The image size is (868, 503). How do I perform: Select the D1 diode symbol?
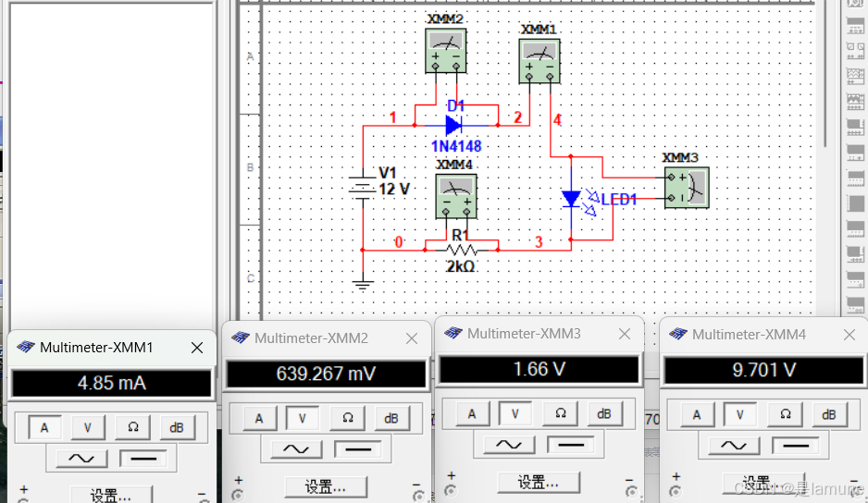[453, 125]
